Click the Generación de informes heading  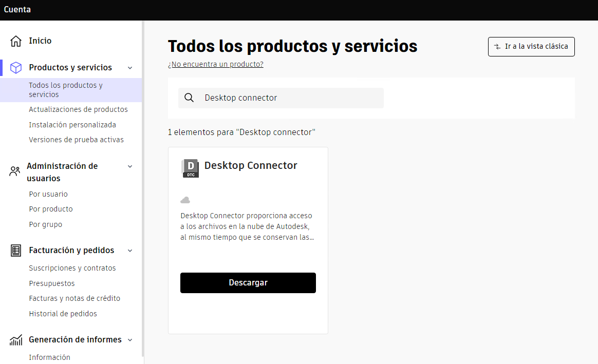click(x=75, y=339)
